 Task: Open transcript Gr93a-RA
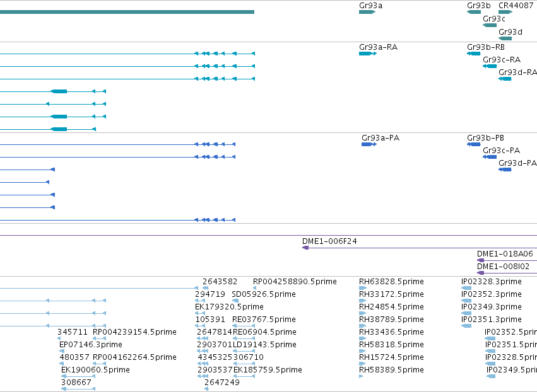pyautogui.click(x=368, y=54)
